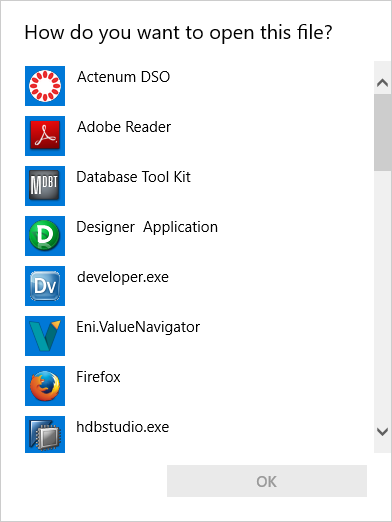Click the 'Firefox' label
This screenshot has width=392, height=522.
coord(98,377)
